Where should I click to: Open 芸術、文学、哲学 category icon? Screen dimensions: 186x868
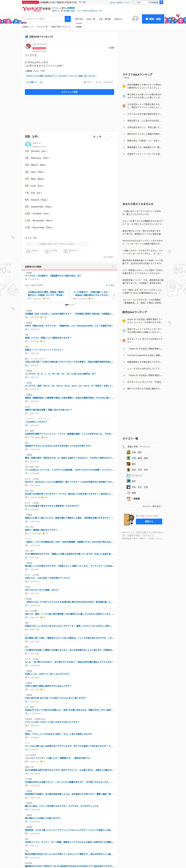[128, 470]
